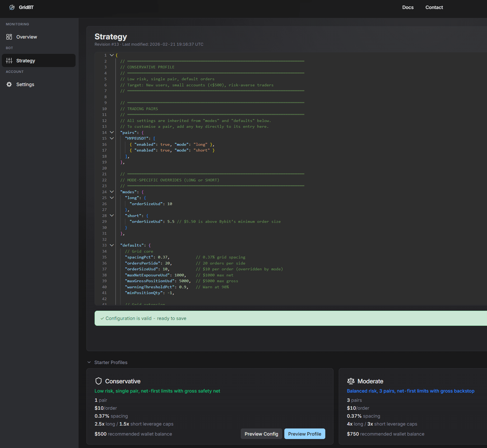Click the Strategy page heading
Screen dimensions: 487x448
(x=111, y=37)
